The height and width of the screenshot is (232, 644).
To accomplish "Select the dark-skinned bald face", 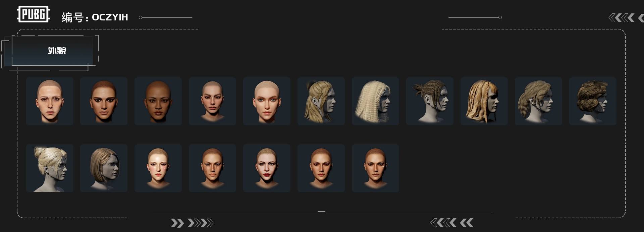I will 158,101.
